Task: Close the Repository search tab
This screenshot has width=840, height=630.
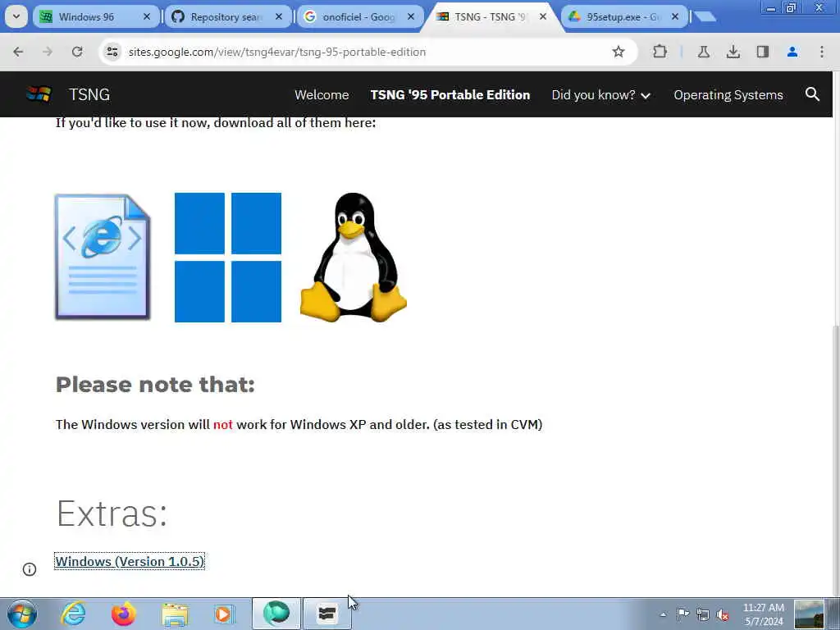Action: [x=279, y=16]
